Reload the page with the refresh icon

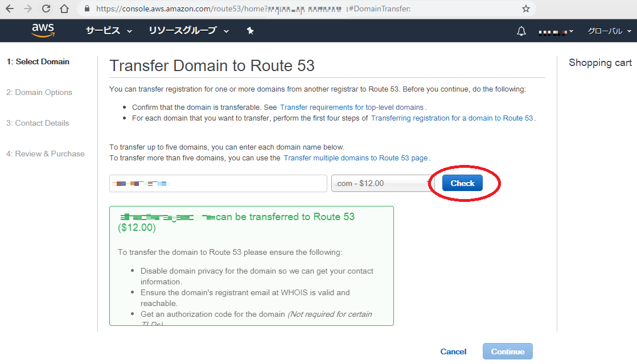pyautogui.click(x=46, y=9)
